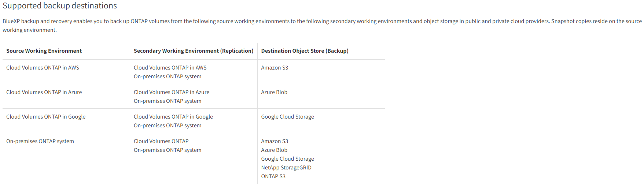The image size is (644, 187).
Task: Click "Google Cloud Storage" in the Google row
Action: pos(287,117)
